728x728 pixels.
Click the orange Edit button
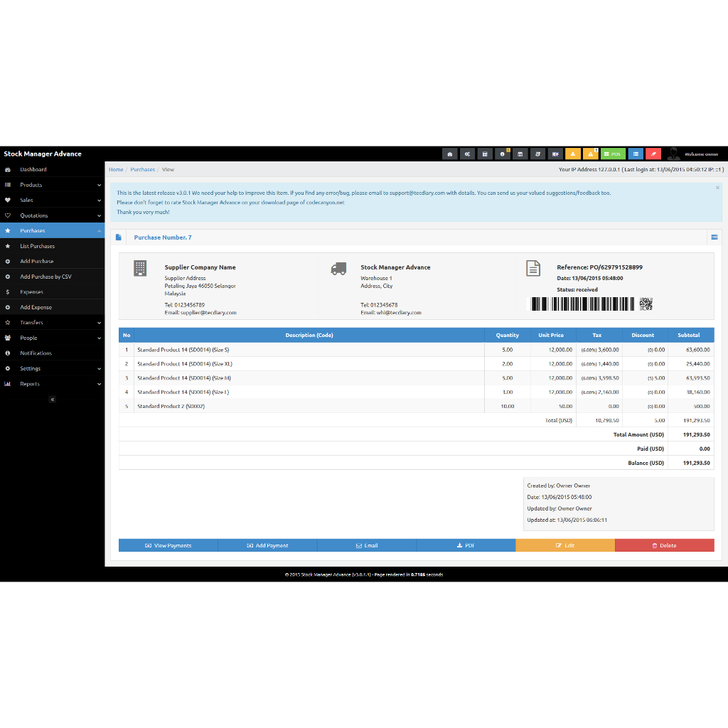coord(565,545)
